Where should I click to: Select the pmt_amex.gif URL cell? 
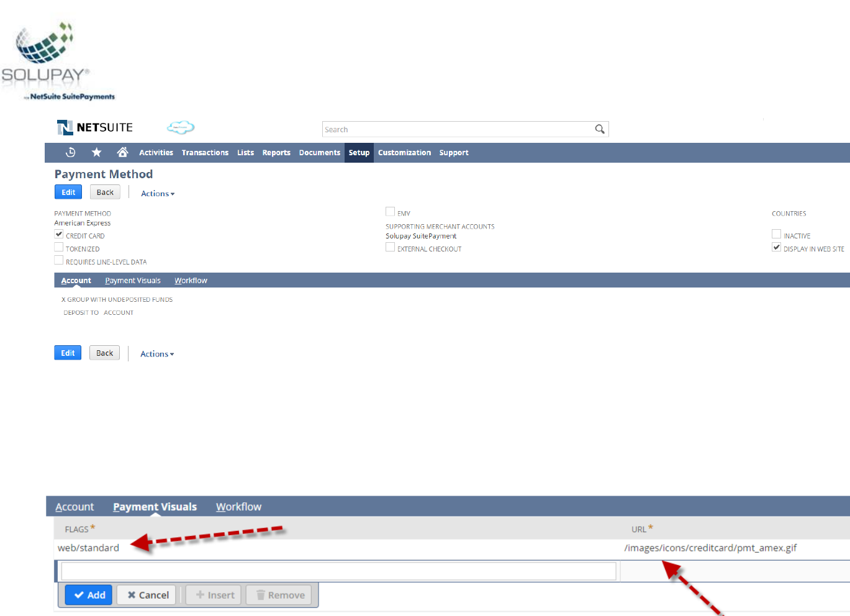click(710, 548)
